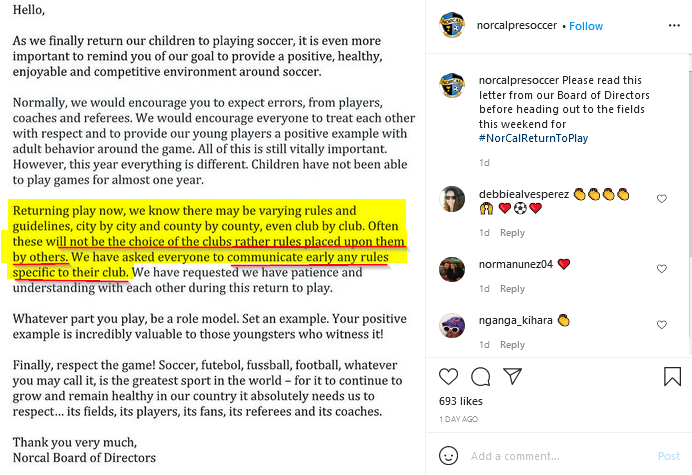The width and height of the screenshot is (692, 475).
Task: Open comments using speech bubble icon
Action: pos(481,377)
